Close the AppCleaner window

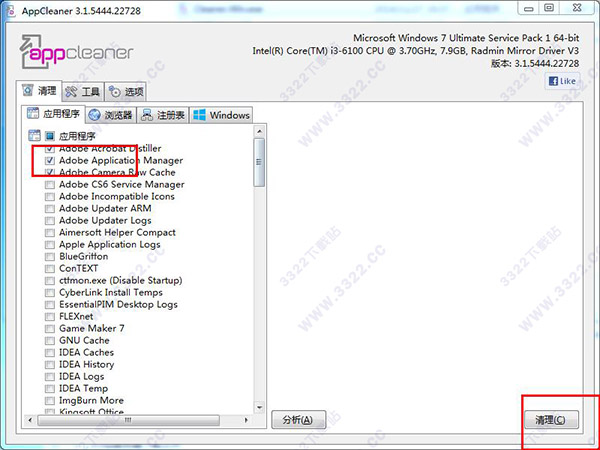pos(578,8)
